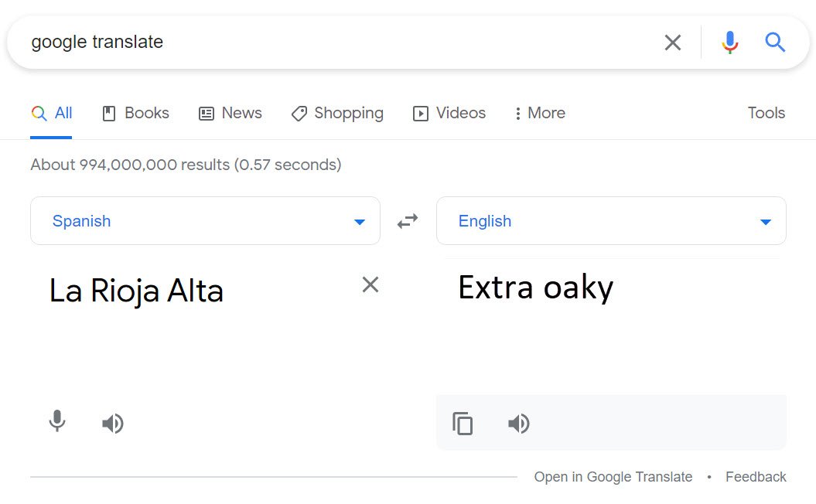Listen to the English translation audio
This screenshot has height=504, width=816.
coord(518,424)
